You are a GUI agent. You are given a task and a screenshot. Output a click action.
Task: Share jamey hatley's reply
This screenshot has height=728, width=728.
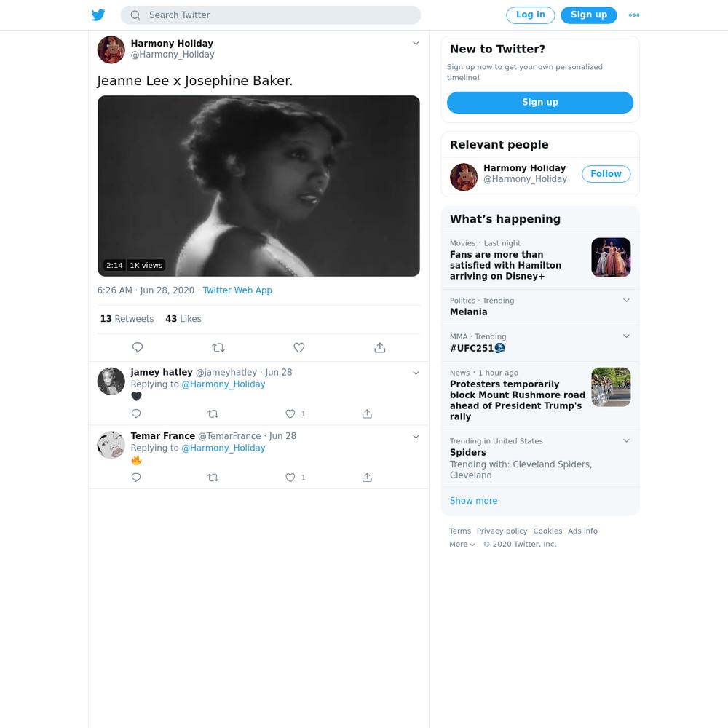tap(367, 414)
